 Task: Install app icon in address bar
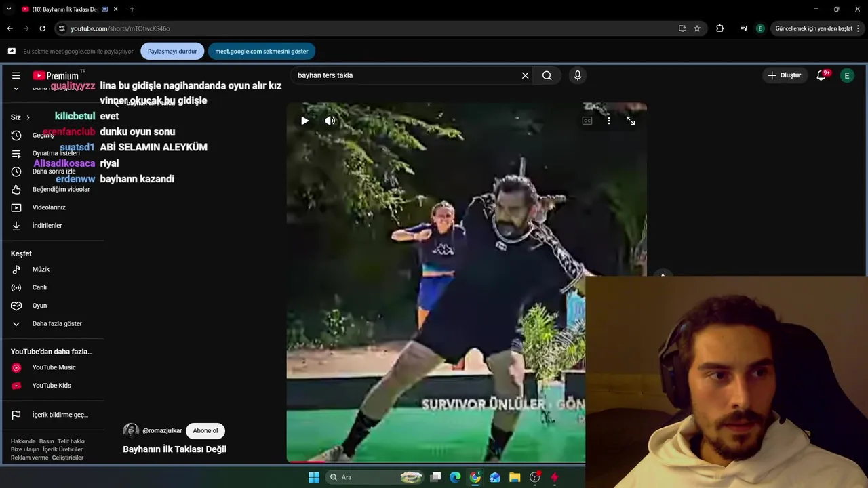[682, 28]
